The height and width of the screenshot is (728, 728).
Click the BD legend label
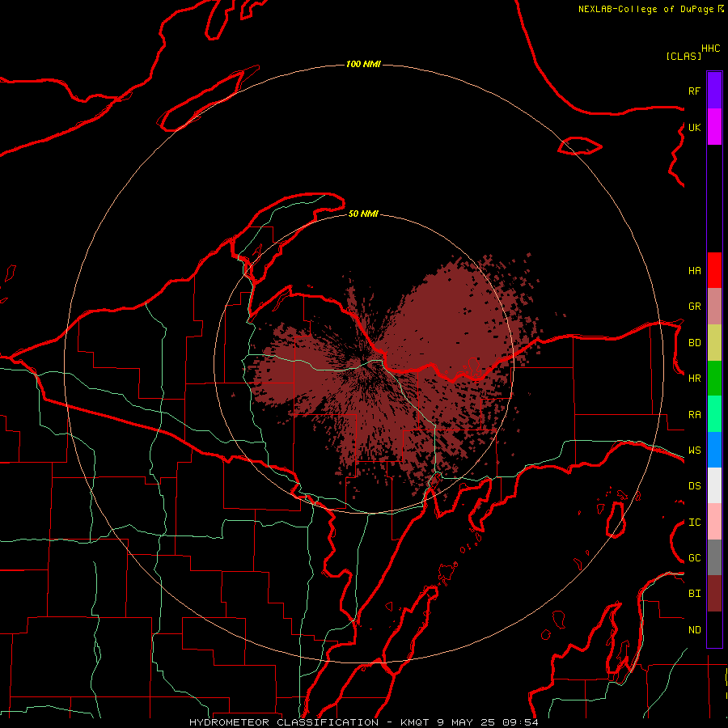tap(694, 343)
